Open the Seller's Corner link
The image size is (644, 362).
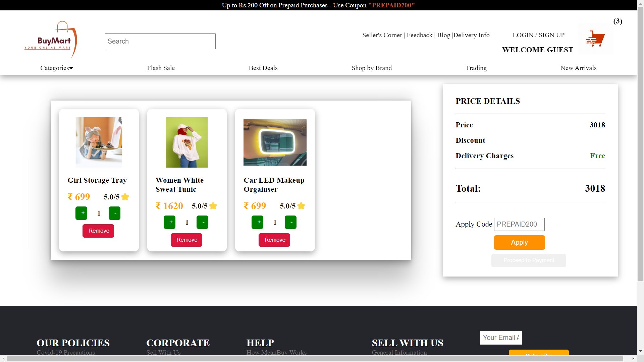point(382,35)
